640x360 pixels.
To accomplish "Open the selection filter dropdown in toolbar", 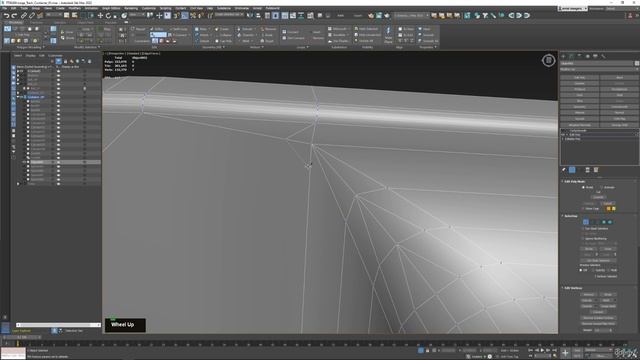I will point(54,15).
